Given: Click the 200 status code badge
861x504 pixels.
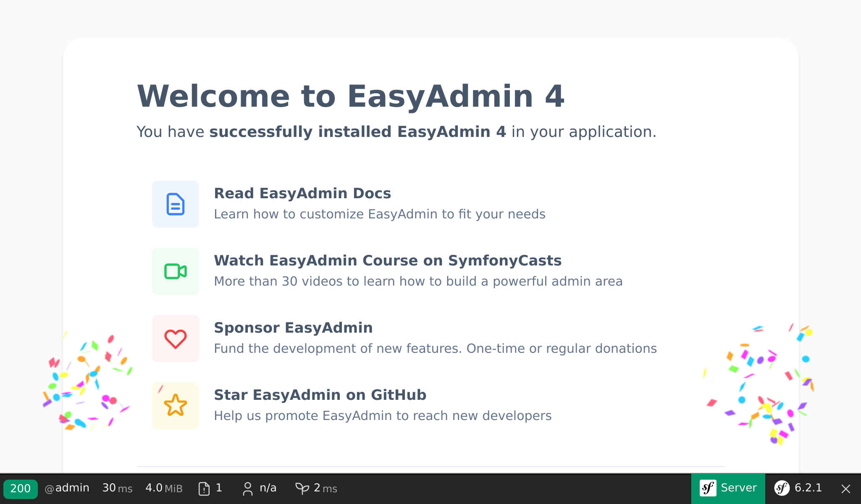Looking at the screenshot, I should [20, 488].
